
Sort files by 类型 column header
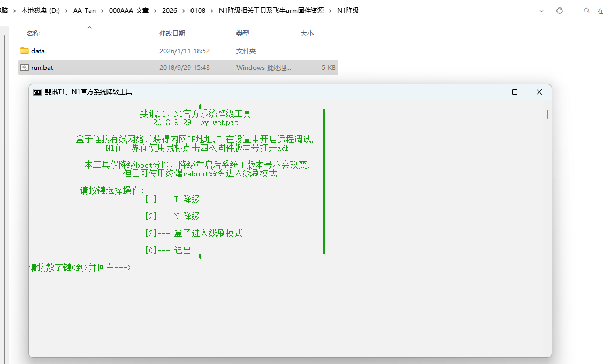click(243, 33)
